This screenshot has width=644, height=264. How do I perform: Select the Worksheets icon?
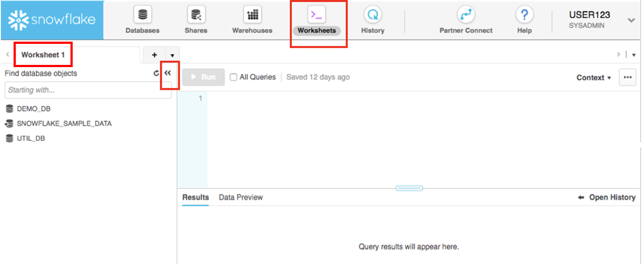[x=317, y=15]
